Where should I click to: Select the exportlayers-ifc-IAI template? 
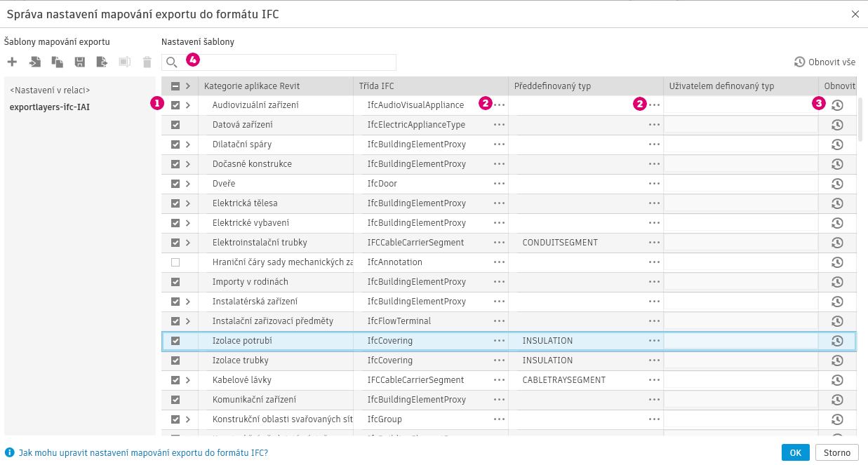[x=50, y=107]
